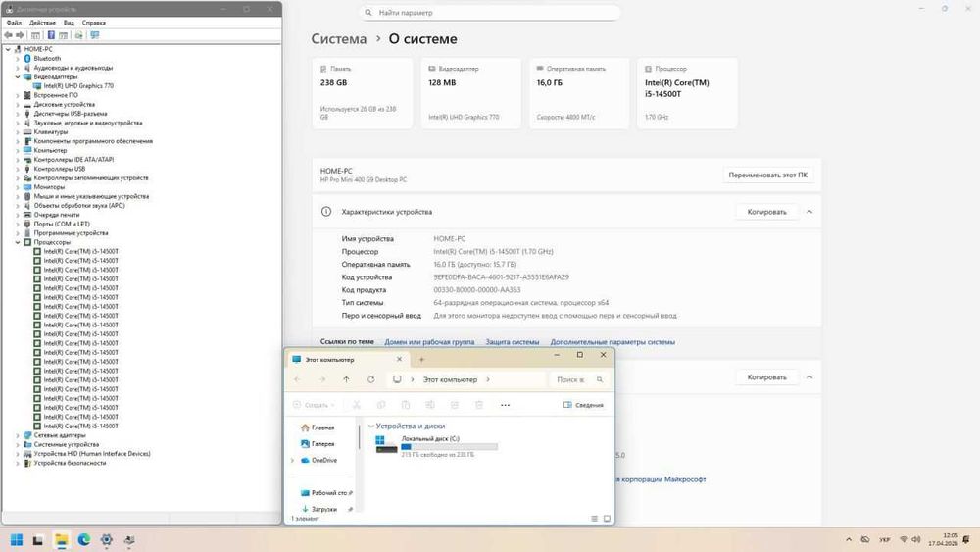Click Explorer Back arrow button
The image size is (980, 552).
click(297, 379)
